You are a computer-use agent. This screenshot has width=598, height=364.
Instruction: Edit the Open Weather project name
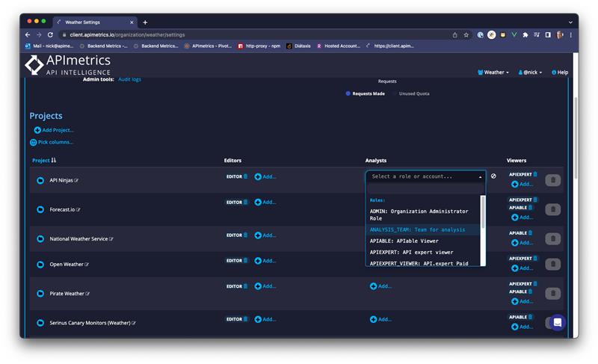[87, 265]
